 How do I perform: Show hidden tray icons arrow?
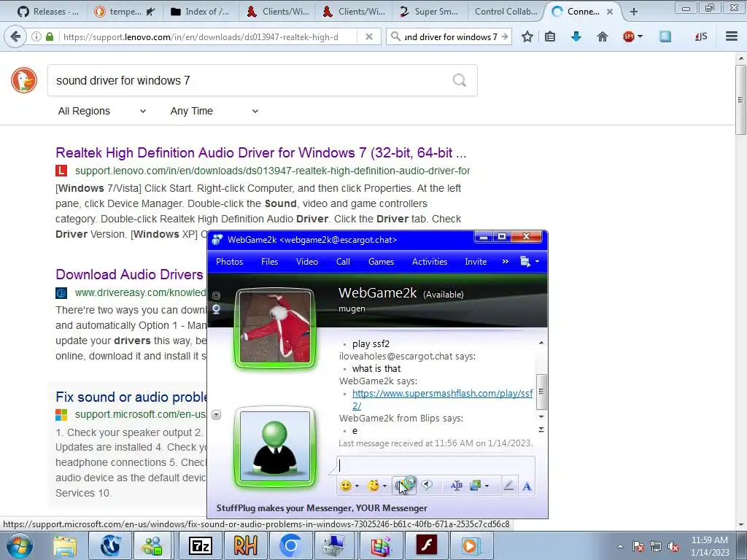point(620,546)
